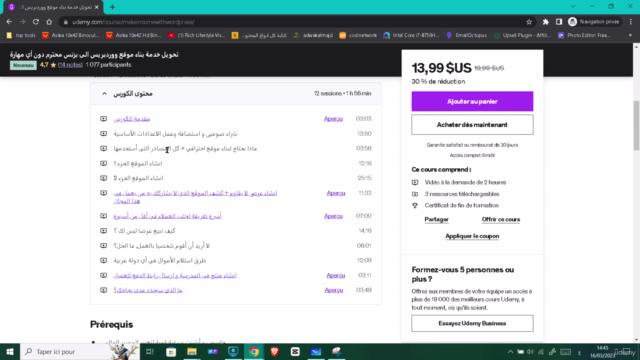Click Aperçu for the 03:03 lesson

333,119
